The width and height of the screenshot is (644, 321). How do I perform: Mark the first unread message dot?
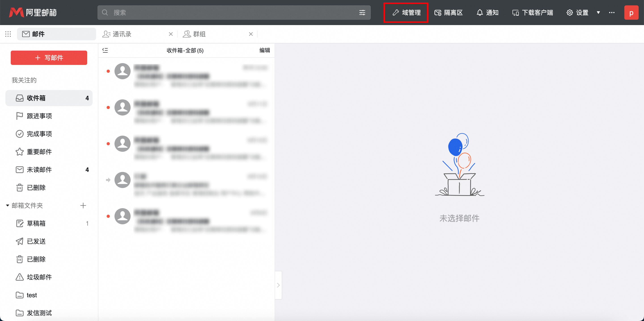tap(108, 71)
